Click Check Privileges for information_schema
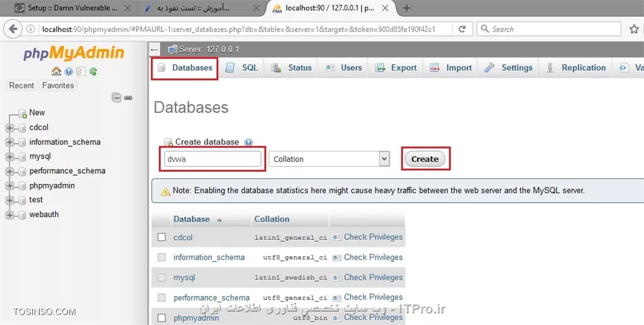Screen dimensions: 644x325 (x=374, y=257)
